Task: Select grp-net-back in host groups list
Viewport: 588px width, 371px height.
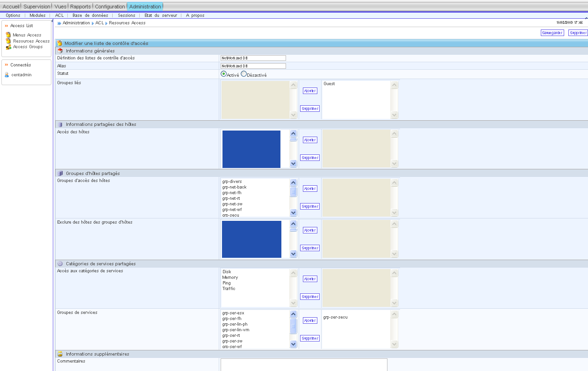Action: tap(234, 187)
